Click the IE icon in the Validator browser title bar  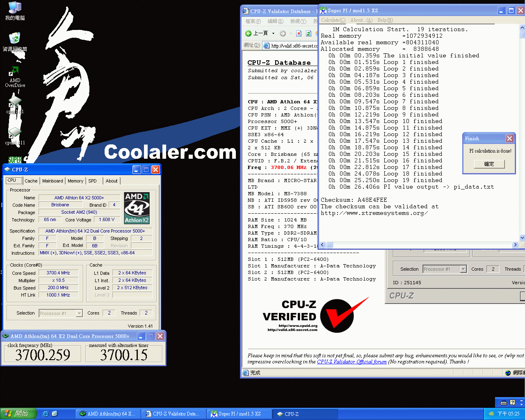pos(246,11)
